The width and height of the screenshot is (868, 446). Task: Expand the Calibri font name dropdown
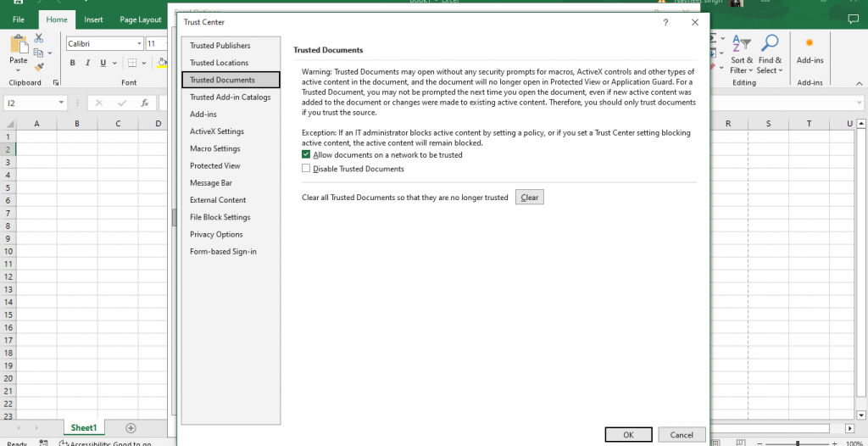point(139,43)
